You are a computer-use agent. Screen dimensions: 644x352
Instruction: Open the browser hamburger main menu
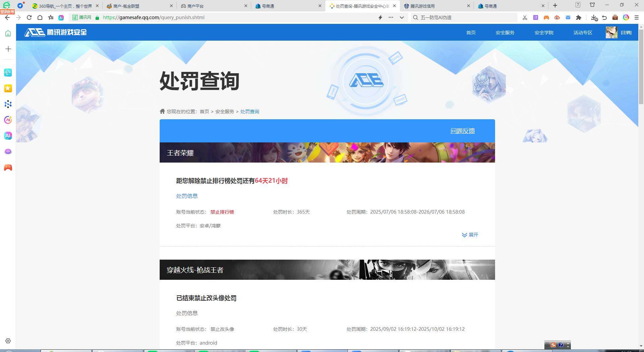coord(637,17)
